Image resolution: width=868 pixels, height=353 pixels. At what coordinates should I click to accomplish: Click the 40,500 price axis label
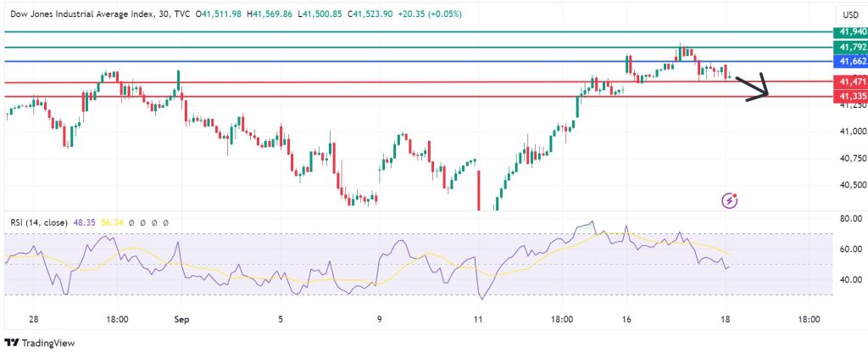click(x=853, y=185)
